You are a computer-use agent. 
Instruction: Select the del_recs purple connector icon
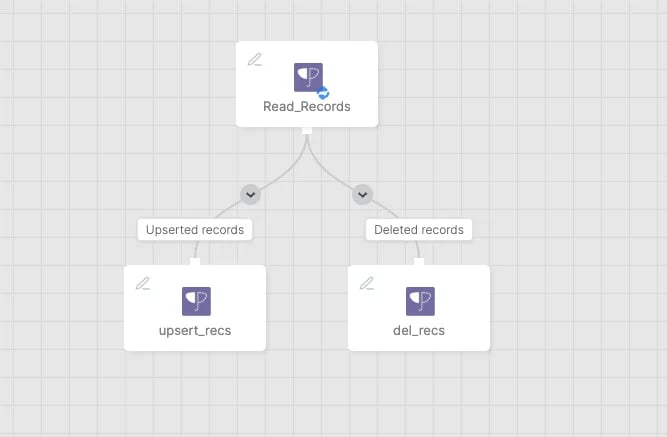pos(420,301)
